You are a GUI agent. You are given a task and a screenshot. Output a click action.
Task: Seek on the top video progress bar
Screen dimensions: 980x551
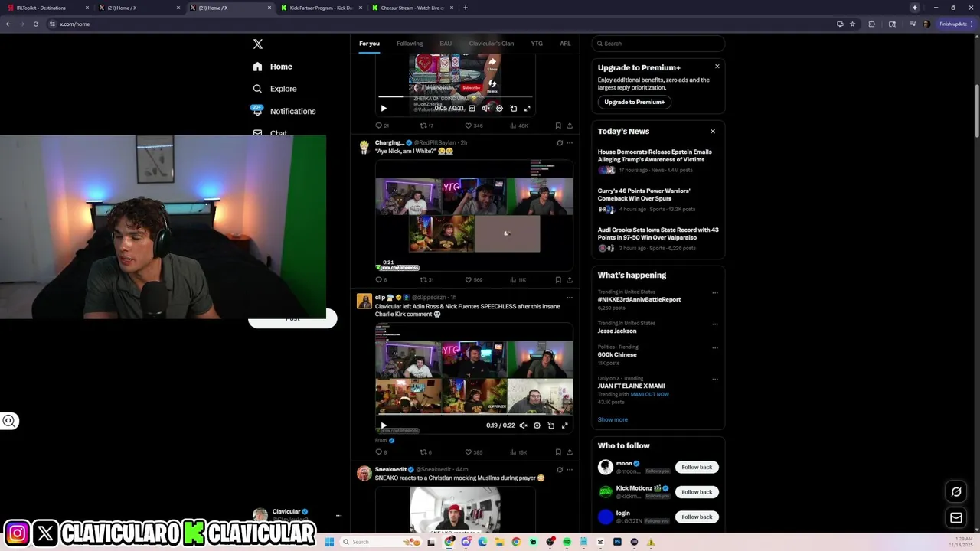(x=456, y=97)
